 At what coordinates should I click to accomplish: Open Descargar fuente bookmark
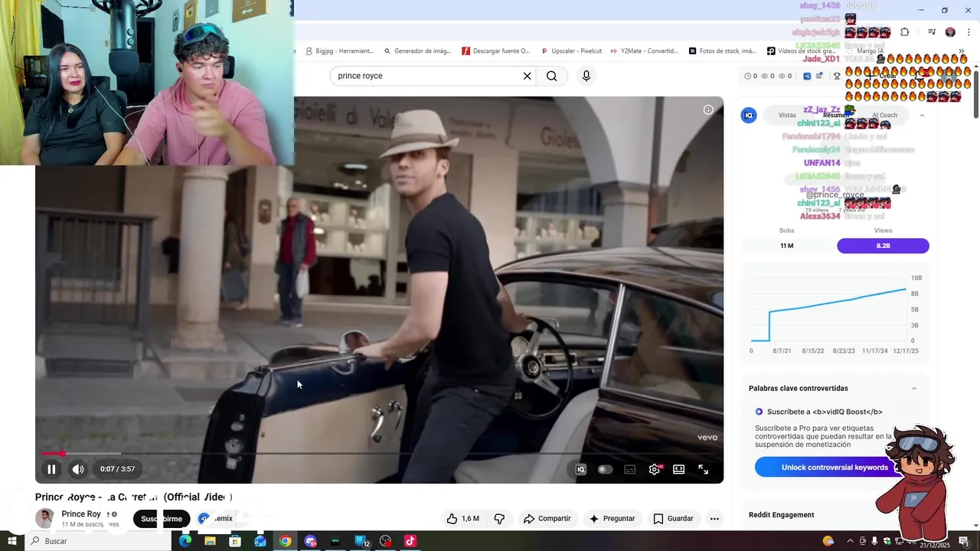point(495,51)
